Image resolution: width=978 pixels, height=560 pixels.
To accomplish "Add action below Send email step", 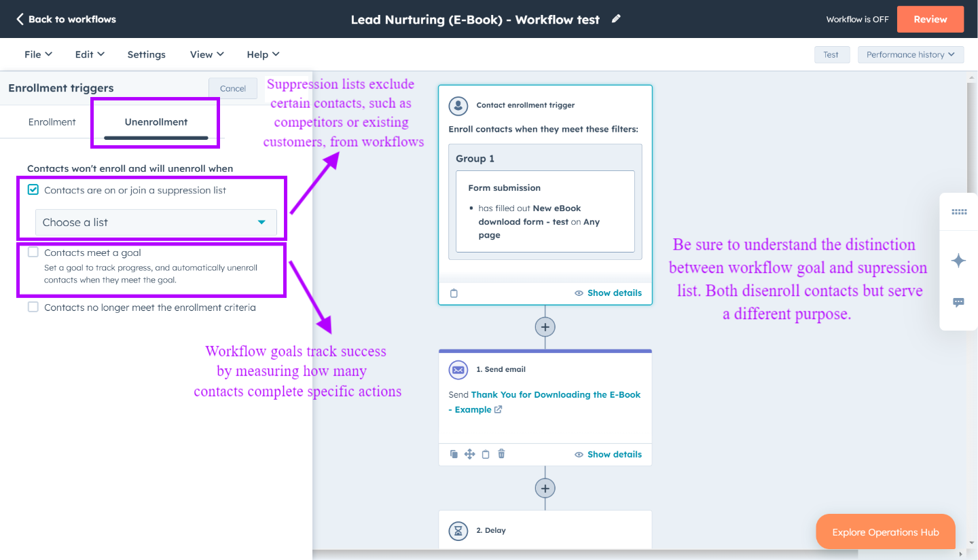I will click(x=545, y=488).
